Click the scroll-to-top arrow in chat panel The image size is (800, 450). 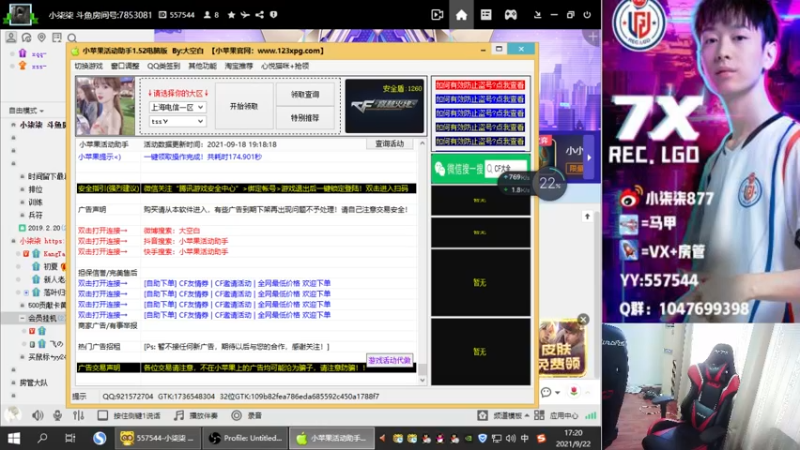[x=587, y=216]
